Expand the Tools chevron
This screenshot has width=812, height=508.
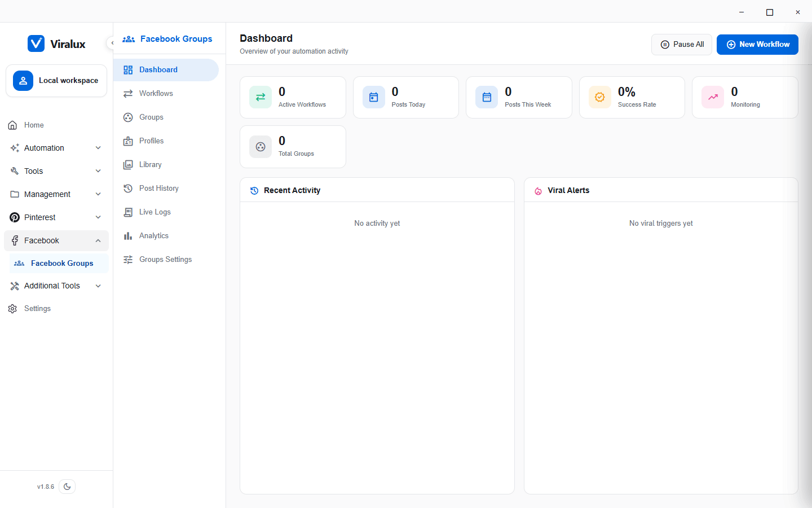click(x=98, y=171)
